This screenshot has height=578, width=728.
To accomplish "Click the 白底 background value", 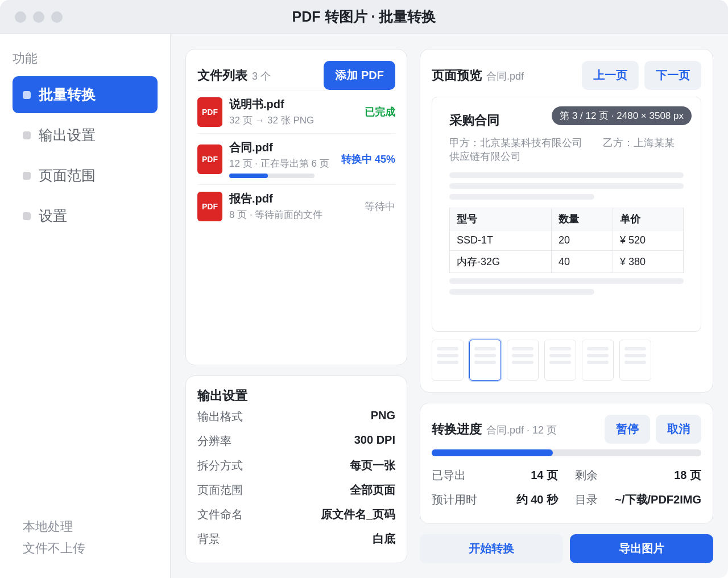I will click(x=384, y=539).
